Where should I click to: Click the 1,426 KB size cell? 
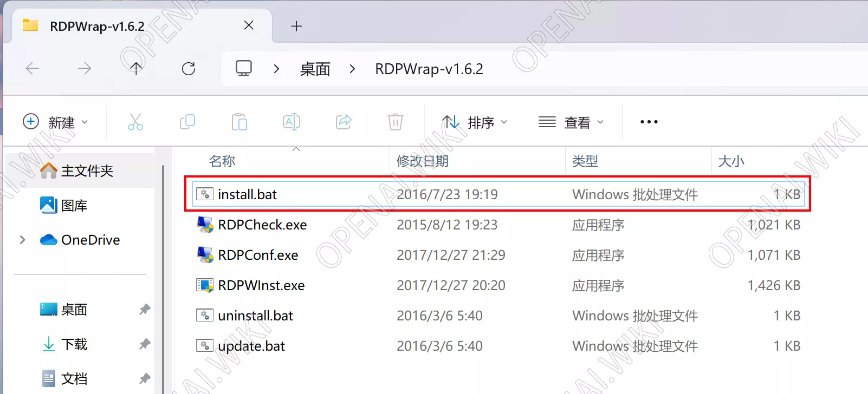coord(774,285)
